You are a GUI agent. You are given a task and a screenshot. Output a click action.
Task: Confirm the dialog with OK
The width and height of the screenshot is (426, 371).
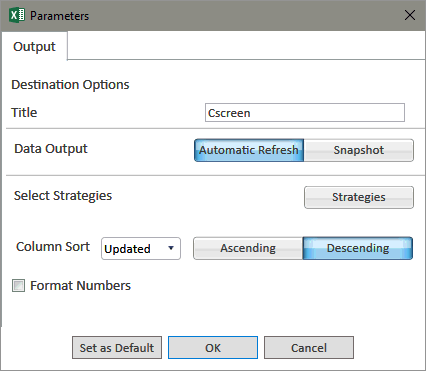coord(213,348)
